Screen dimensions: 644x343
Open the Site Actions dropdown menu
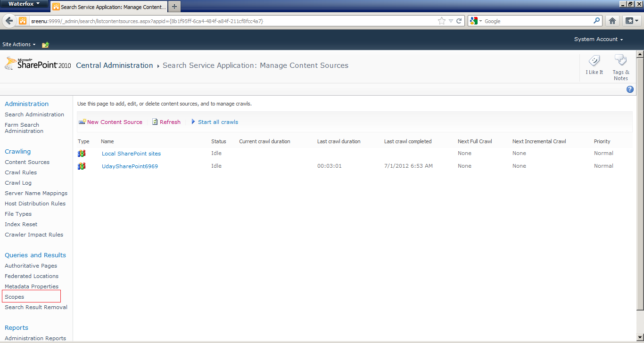pyautogui.click(x=19, y=44)
